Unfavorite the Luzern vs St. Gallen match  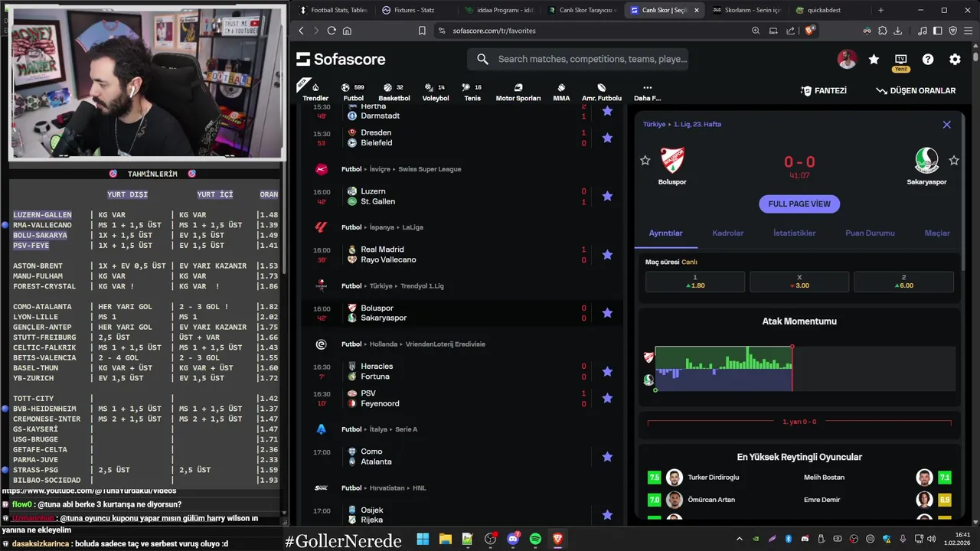point(607,196)
